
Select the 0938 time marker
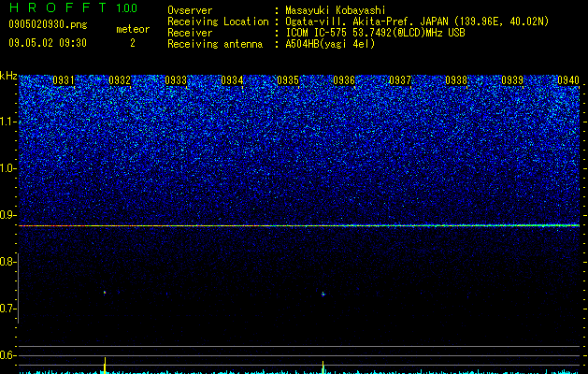click(x=456, y=80)
